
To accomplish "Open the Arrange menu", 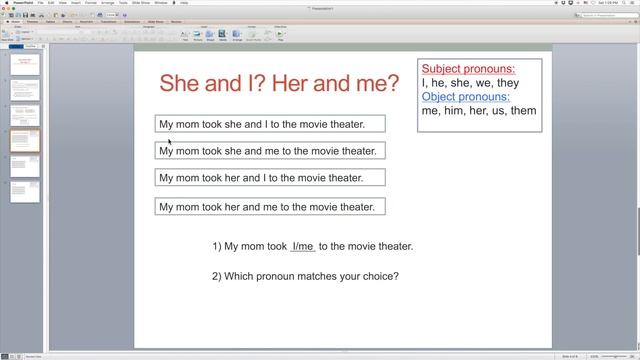I will 108,3.
